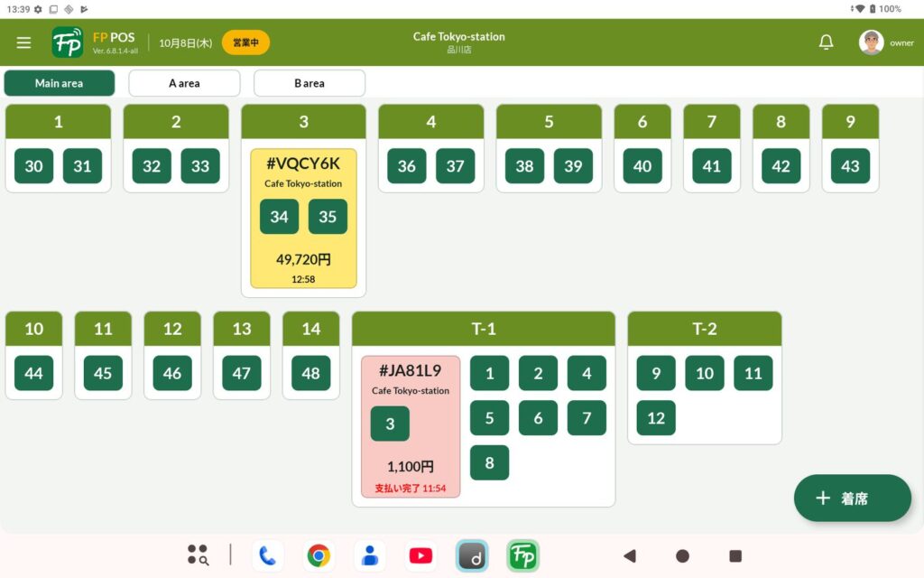The width and height of the screenshot is (924, 578).
Task: Open the notifications bell
Action: [x=827, y=42]
